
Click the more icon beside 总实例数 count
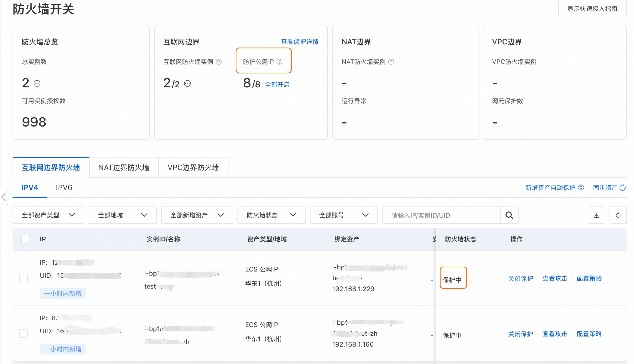point(37,84)
